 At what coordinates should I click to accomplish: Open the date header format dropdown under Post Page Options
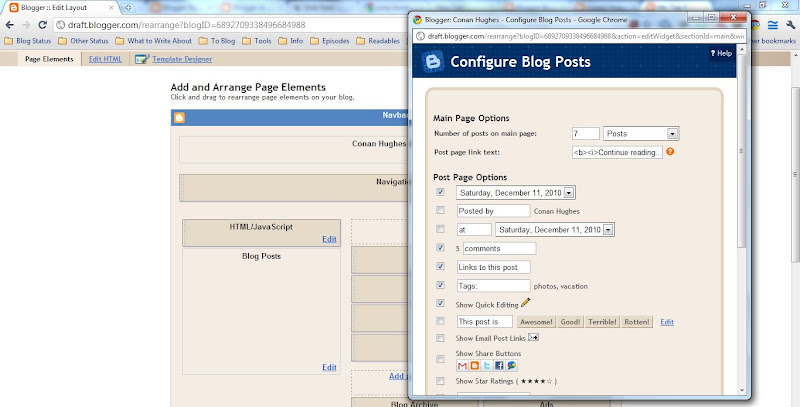516,193
